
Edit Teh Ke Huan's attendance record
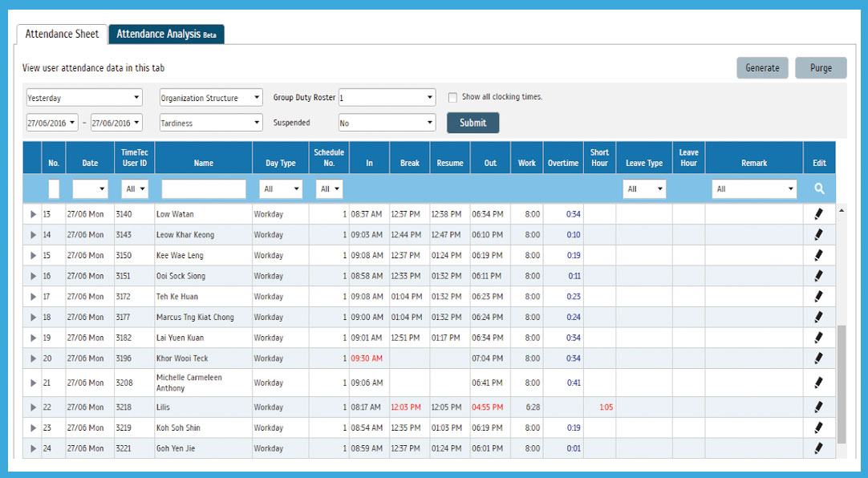click(818, 297)
